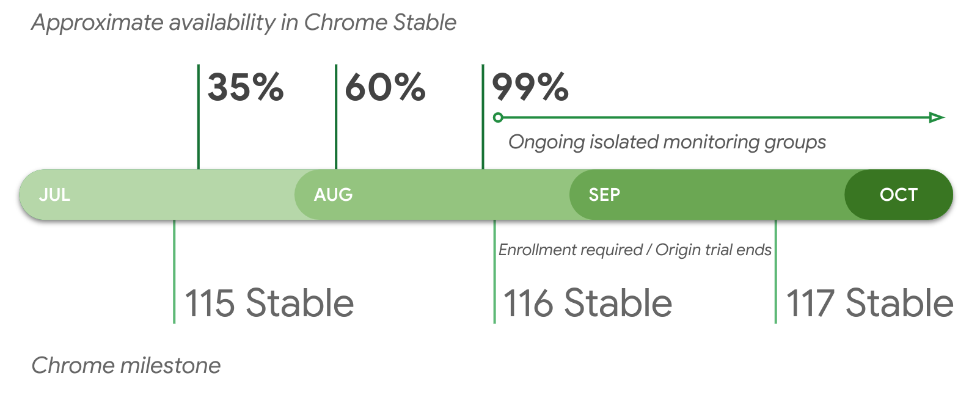
Task: Click the small circle at arrow start
Action: pos(498,117)
